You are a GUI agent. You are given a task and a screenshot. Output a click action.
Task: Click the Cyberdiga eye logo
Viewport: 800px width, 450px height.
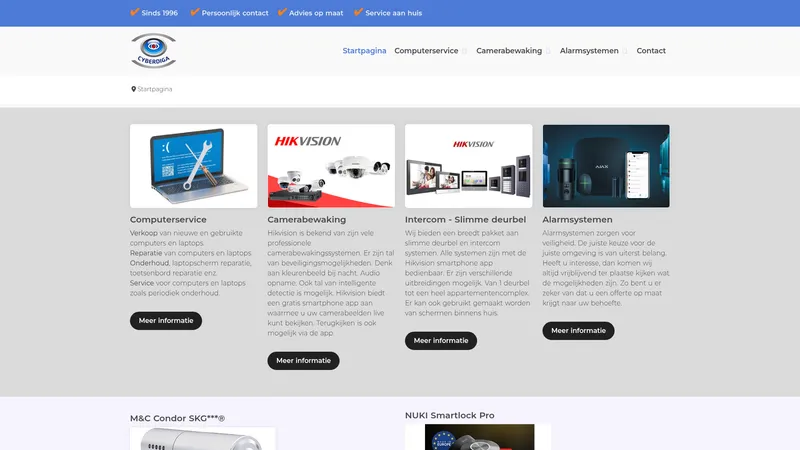point(153,51)
